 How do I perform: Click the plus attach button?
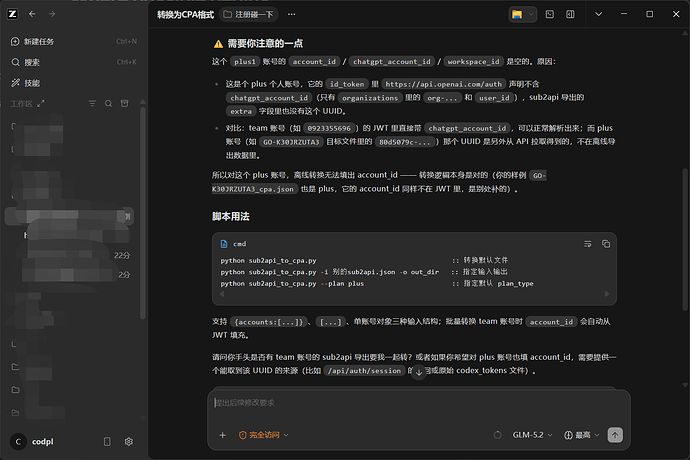[223, 435]
